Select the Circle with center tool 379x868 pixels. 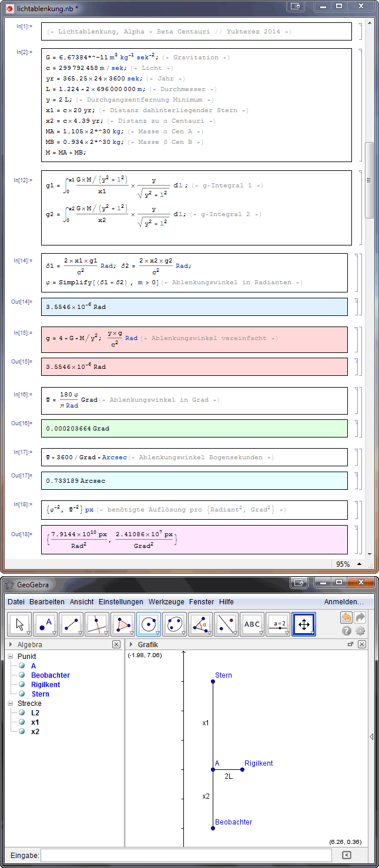point(149,624)
